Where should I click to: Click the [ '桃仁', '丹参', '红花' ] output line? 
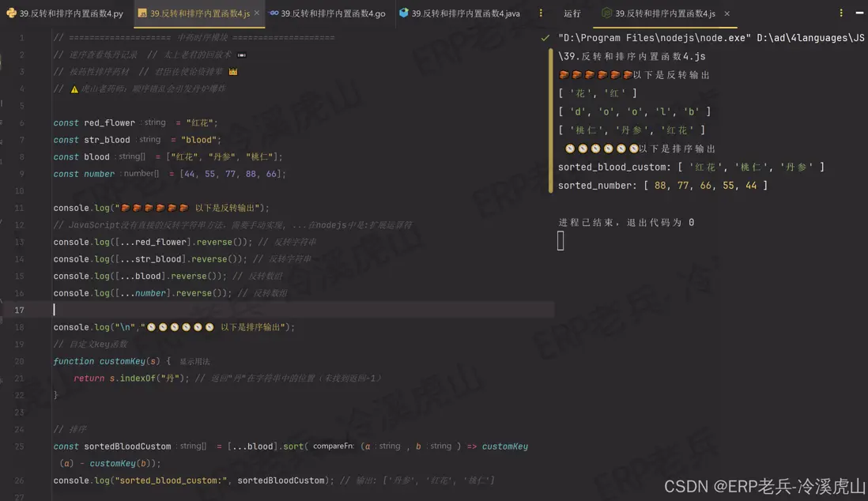click(631, 130)
